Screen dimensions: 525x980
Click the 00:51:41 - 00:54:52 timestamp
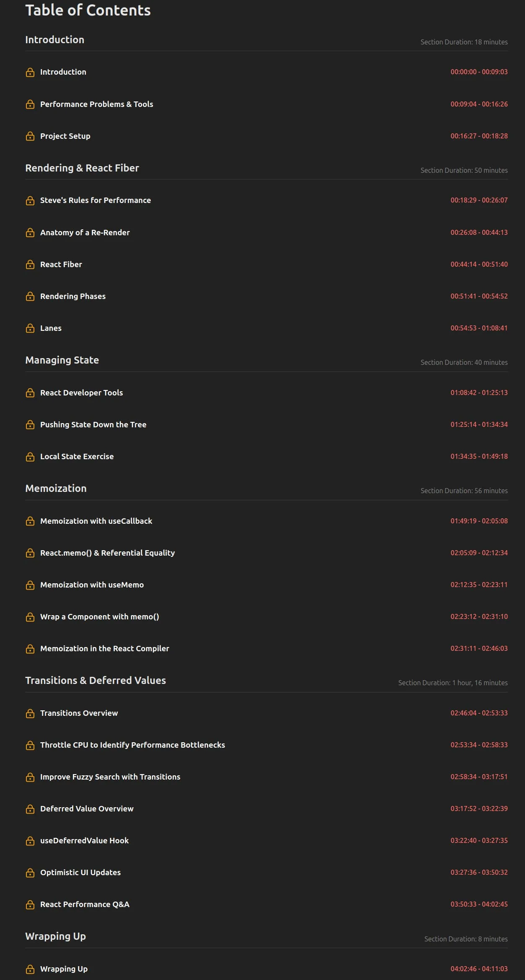(x=479, y=296)
